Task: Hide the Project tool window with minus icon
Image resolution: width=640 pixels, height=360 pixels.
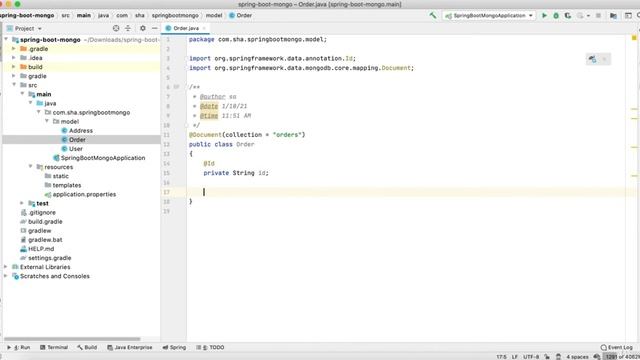Action: [155, 28]
